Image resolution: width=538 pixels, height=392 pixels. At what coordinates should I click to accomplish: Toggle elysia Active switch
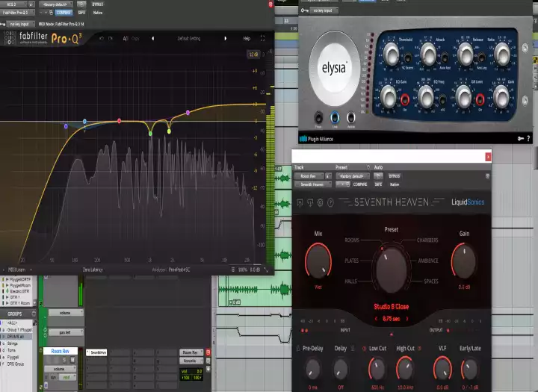coord(350,118)
